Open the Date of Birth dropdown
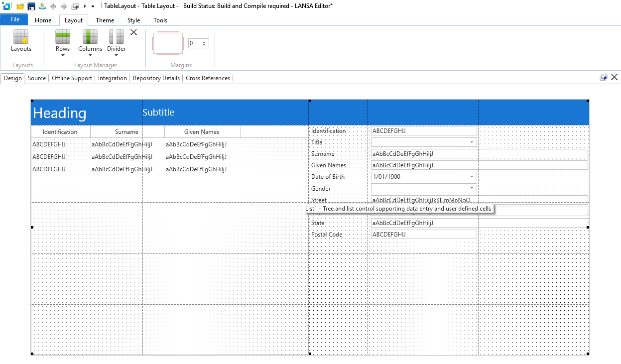 (x=471, y=177)
